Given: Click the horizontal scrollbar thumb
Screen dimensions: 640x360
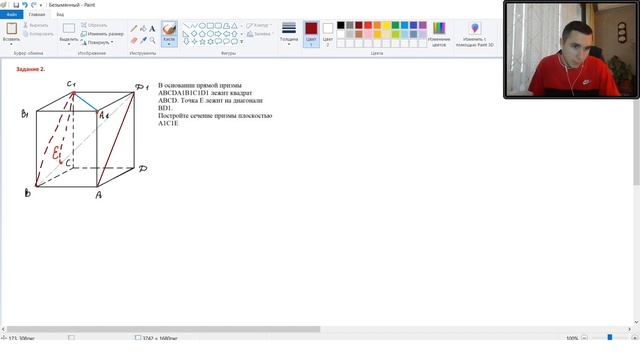Looking at the screenshot, I should point(163,329).
